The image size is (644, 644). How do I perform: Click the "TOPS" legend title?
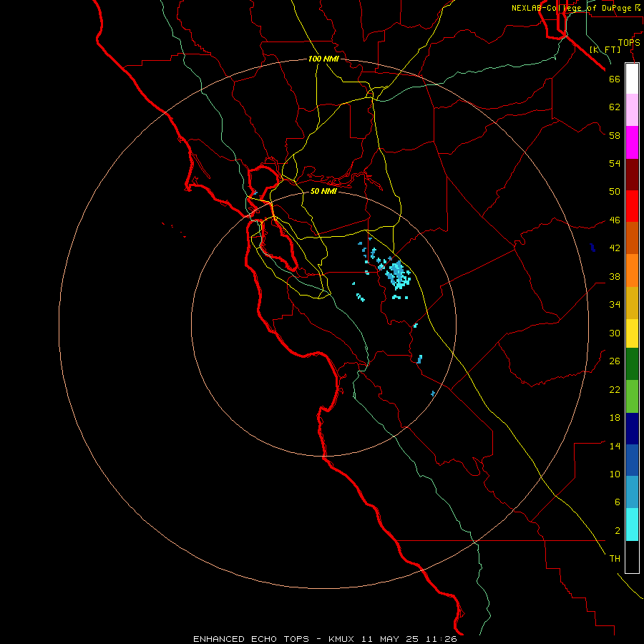(x=629, y=43)
